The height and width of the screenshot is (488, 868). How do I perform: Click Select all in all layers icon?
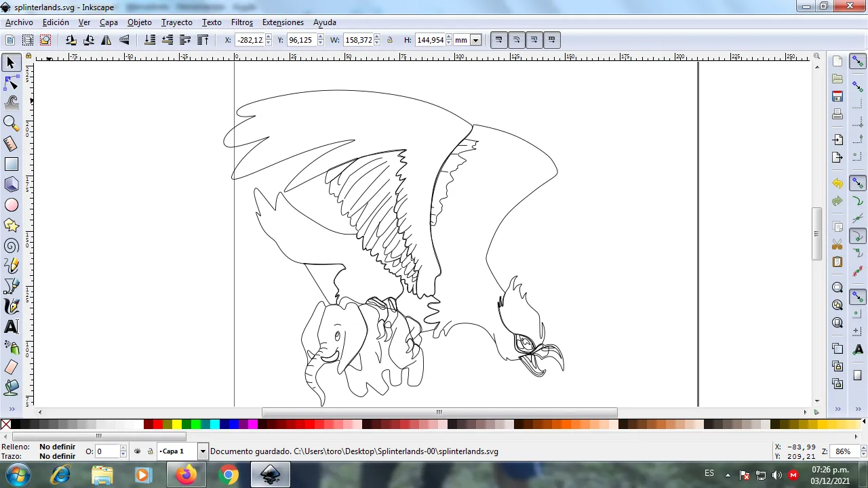28,40
